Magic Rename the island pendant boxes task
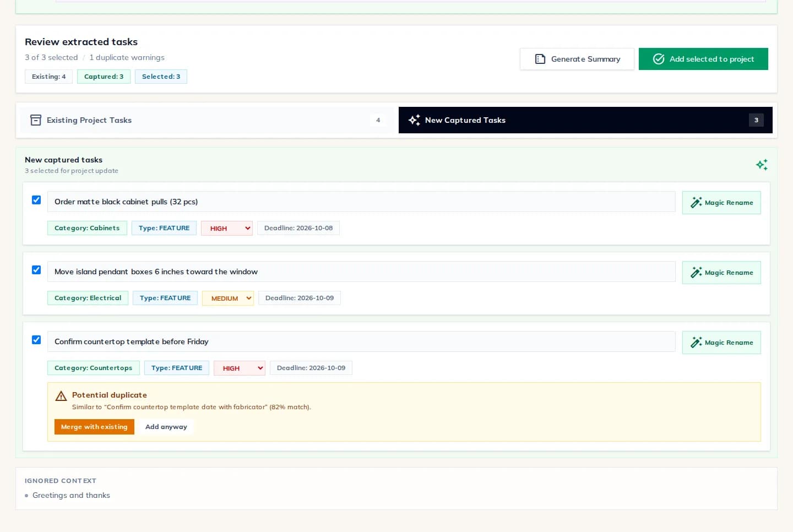Image resolution: width=793 pixels, height=532 pixels. [721, 273]
